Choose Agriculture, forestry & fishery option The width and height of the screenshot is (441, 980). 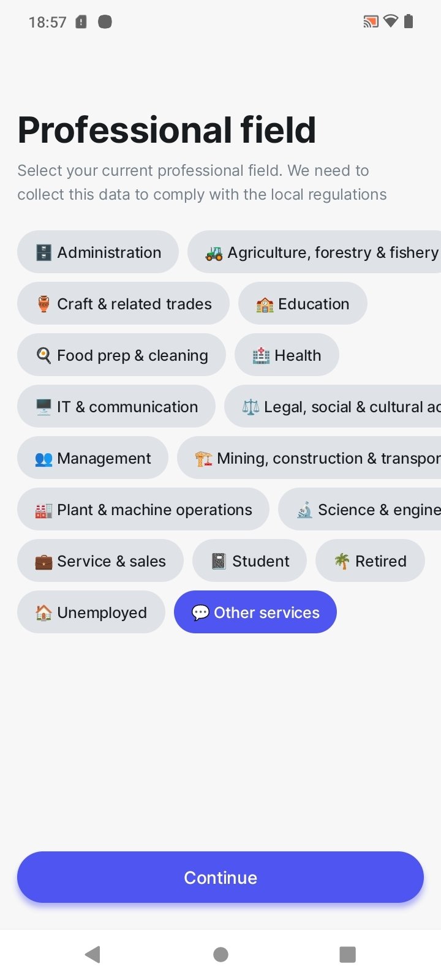point(314,252)
